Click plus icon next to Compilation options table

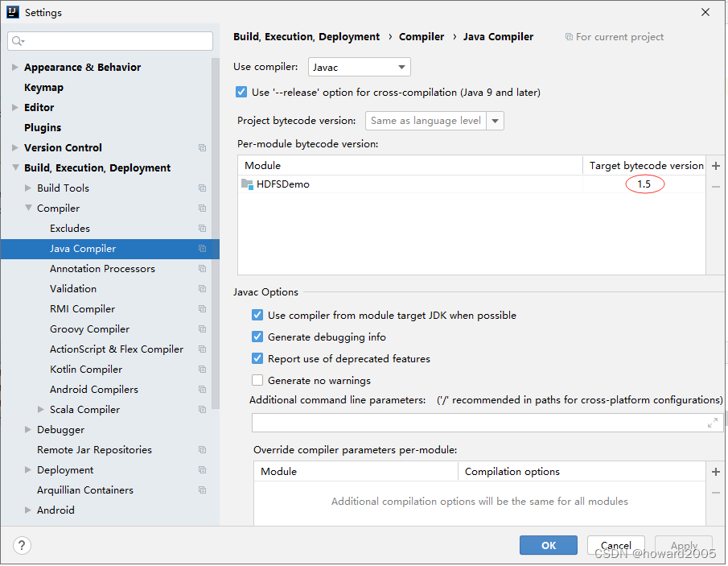point(715,472)
